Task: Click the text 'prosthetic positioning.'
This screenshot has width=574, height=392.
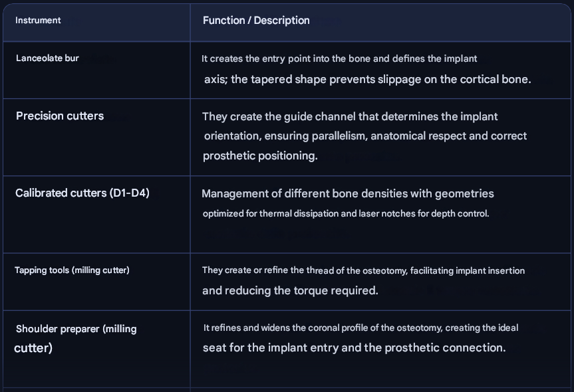Action: (x=260, y=156)
